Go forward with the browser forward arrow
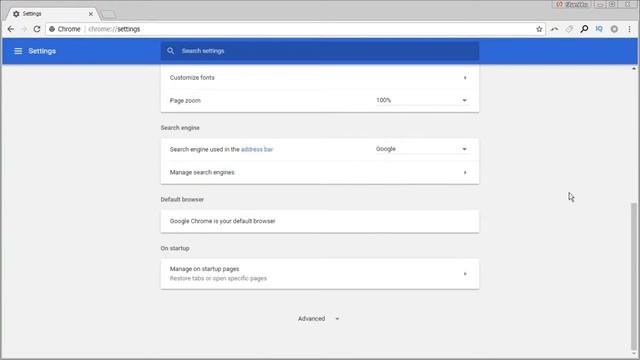The width and height of the screenshot is (640, 360). (x=24, y=29)
